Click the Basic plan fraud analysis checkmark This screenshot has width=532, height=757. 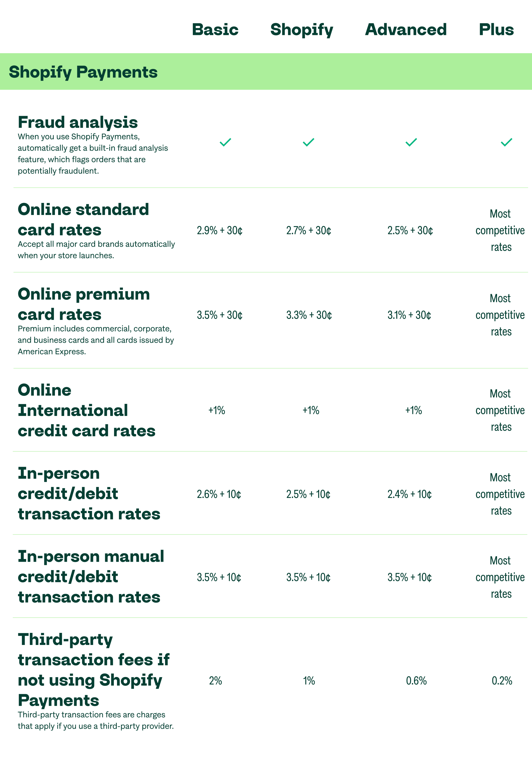pos(226,142)
